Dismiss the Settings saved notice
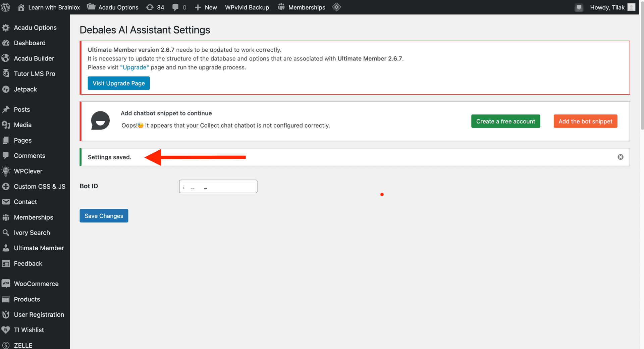This screenshot has height=349, width=644. (x=620, y=157)
